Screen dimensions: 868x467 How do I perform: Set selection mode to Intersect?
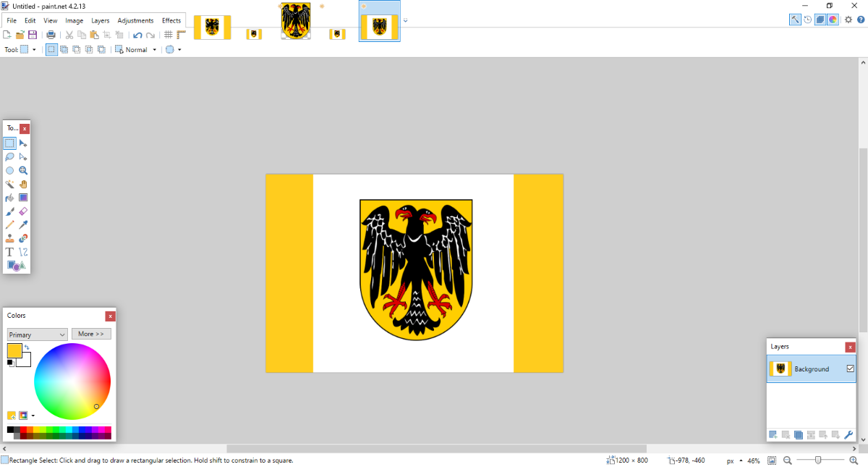(x=89, y=50)
